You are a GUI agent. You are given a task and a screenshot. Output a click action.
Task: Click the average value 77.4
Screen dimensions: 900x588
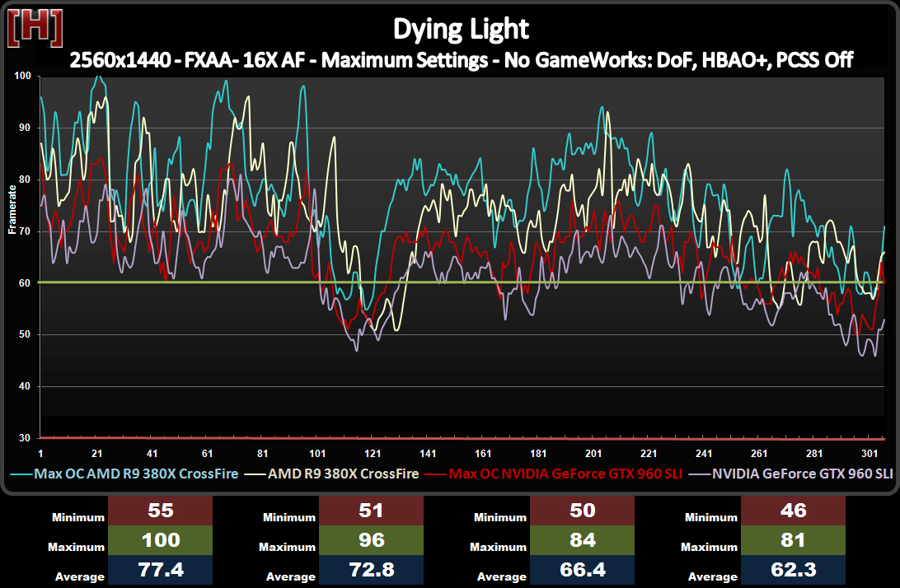(160, 570)
